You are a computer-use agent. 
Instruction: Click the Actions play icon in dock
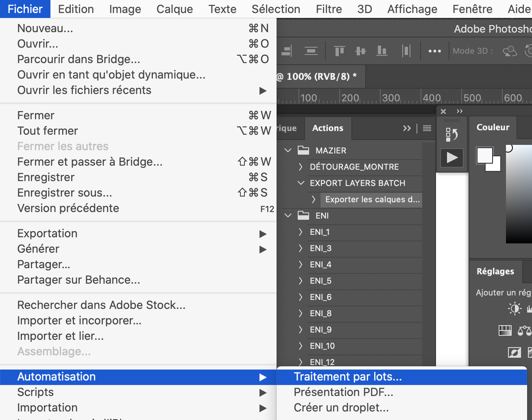click(452, 157)
